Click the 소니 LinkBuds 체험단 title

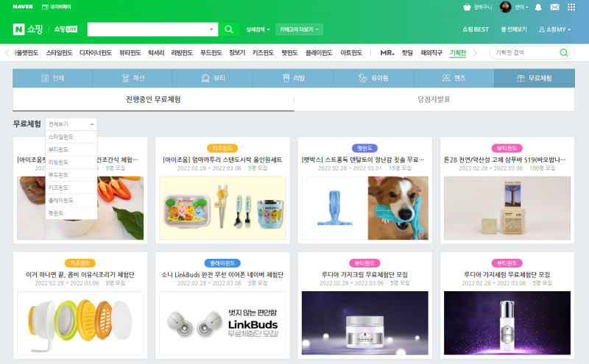(222, 275)
